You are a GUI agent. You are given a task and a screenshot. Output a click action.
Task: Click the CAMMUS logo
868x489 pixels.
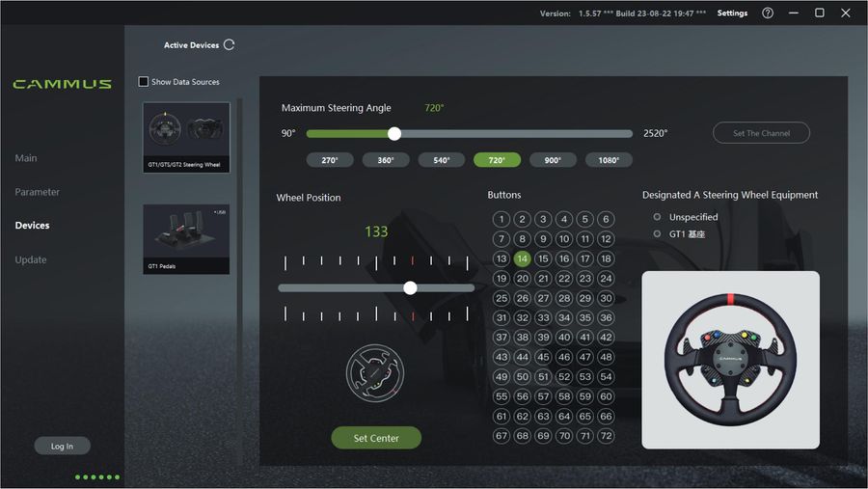tap(62, 84)
